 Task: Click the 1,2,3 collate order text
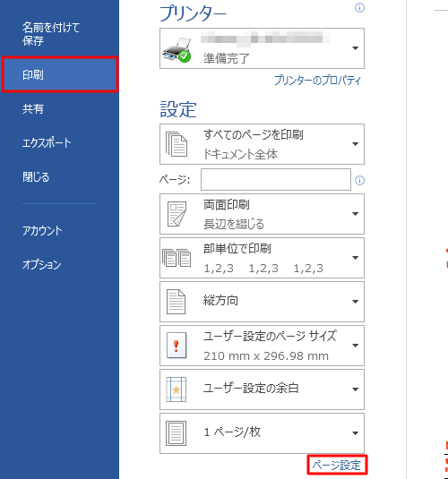point(263,269)
